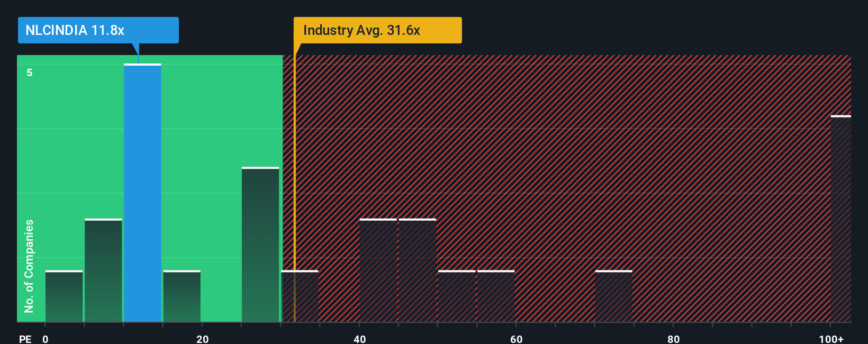Viewport: 868px width, 344px height.
Task: Select the bar for PE 15 to 20
Action: coord(182,296)
